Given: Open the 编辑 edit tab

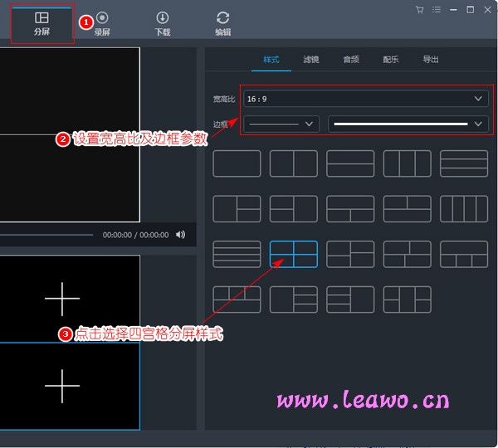Looking at the screenshot, I should tap(223, 23).
